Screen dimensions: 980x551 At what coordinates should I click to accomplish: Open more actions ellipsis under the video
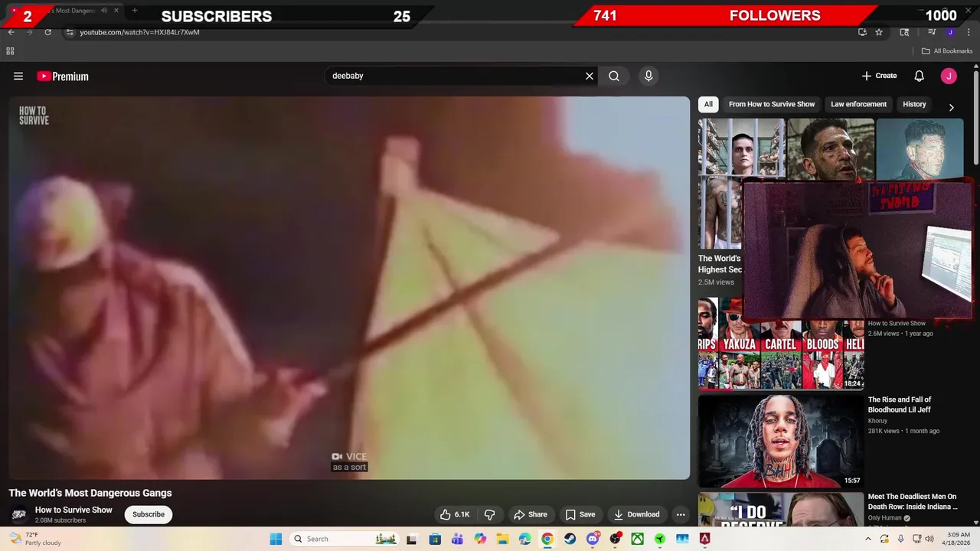point(681,514)
